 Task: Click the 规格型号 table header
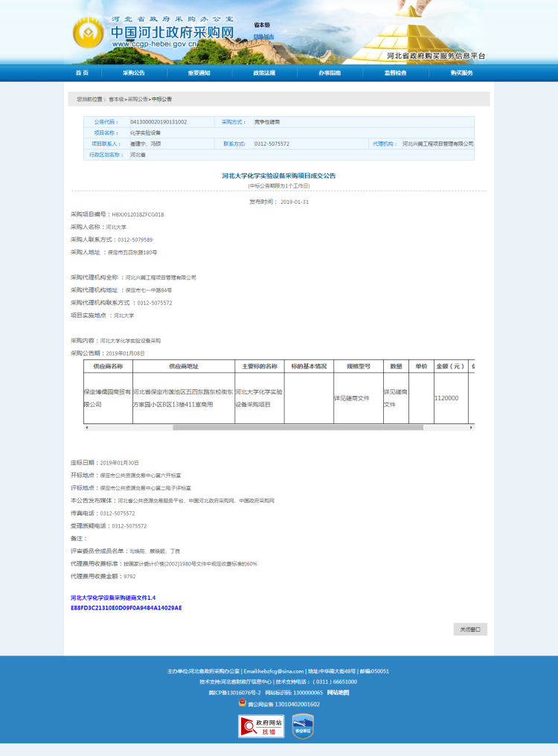pos(359,366)
